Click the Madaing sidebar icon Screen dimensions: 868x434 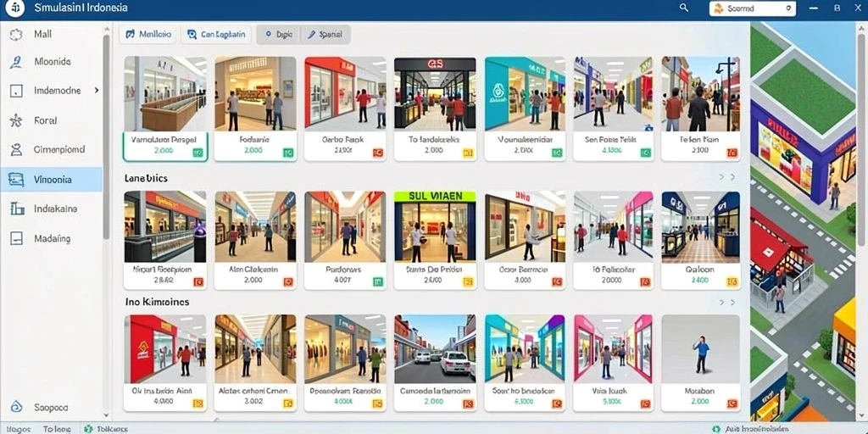click(x=17, y=238)
